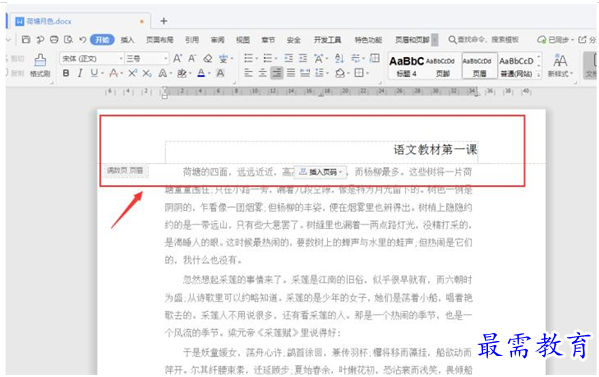Open the 引用 ribbon tab
This screenshot has width=599, height=377.
click(192, 40)
